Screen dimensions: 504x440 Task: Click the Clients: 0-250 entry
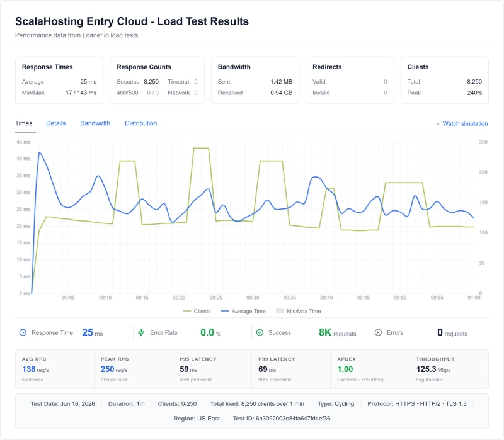(x=177, y=403)
